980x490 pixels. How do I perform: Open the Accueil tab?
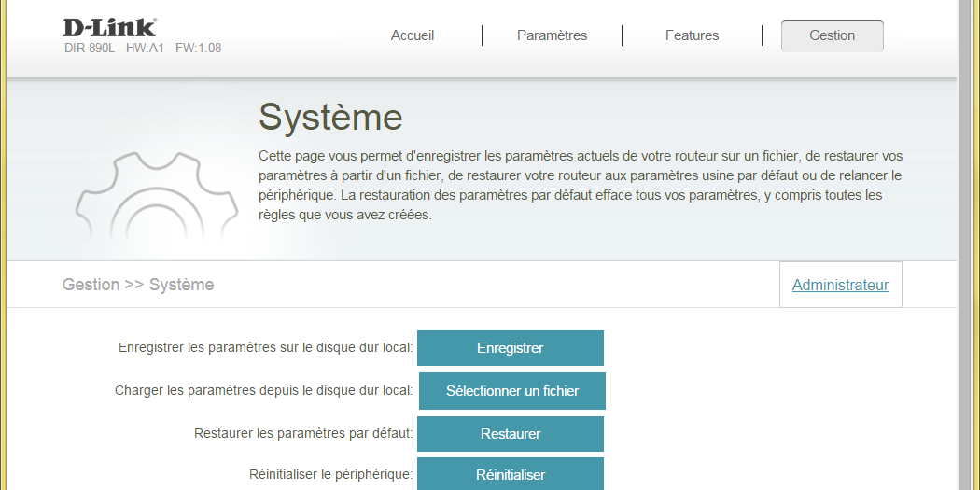[x=413, y=35]
